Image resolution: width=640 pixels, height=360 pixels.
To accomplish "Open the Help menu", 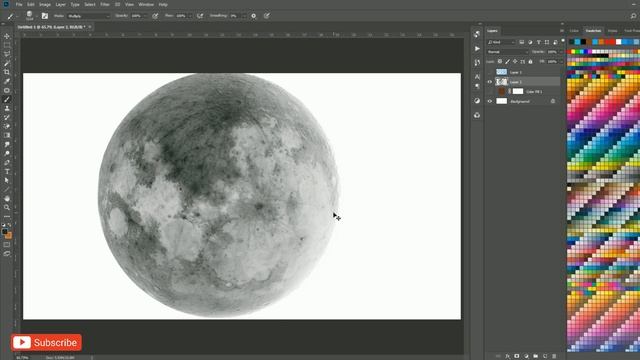I will click(163, 4).
